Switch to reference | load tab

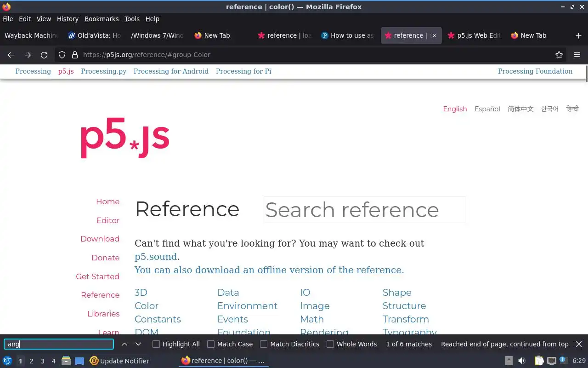pyautogui.click(x=285, y=35)
